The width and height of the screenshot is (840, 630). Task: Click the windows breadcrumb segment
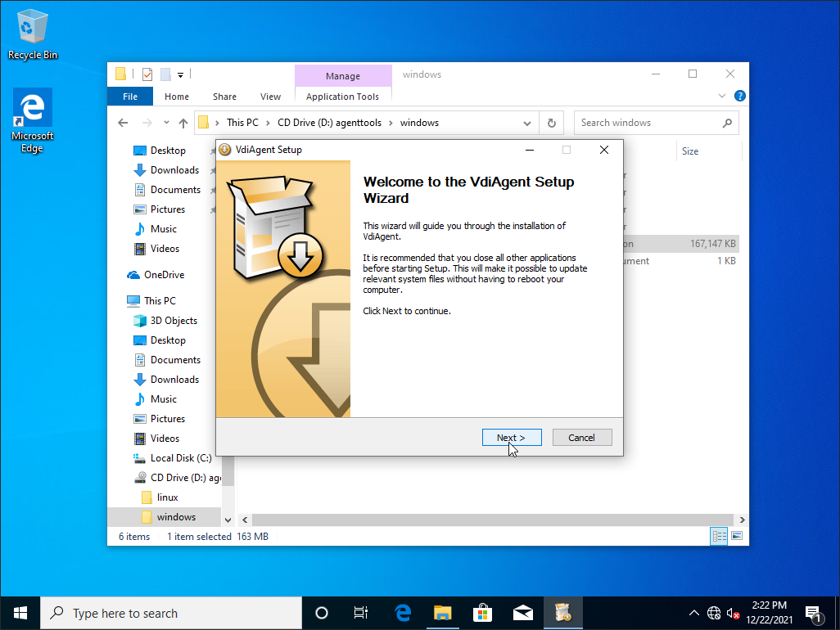pos(419,123)
